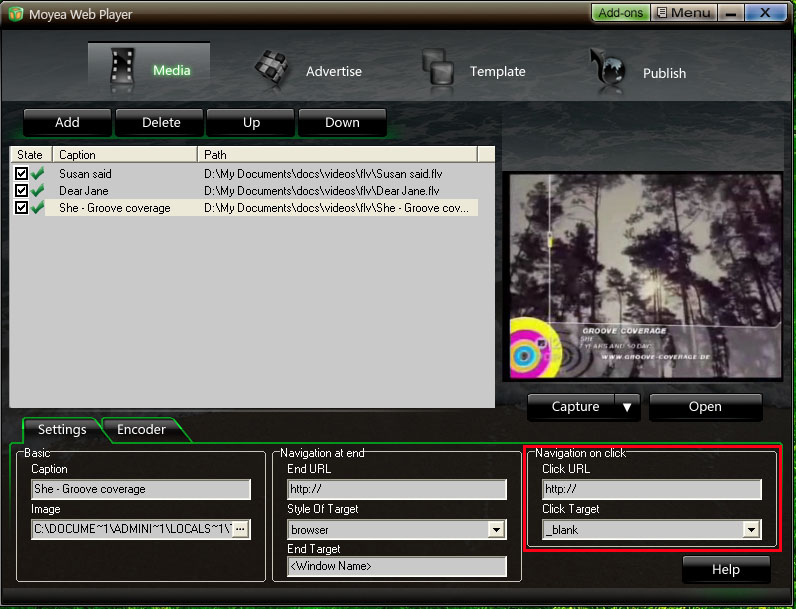Screen dimensions: 796x609
Task: Click the Add button
Action: click(x=67, y=122)
